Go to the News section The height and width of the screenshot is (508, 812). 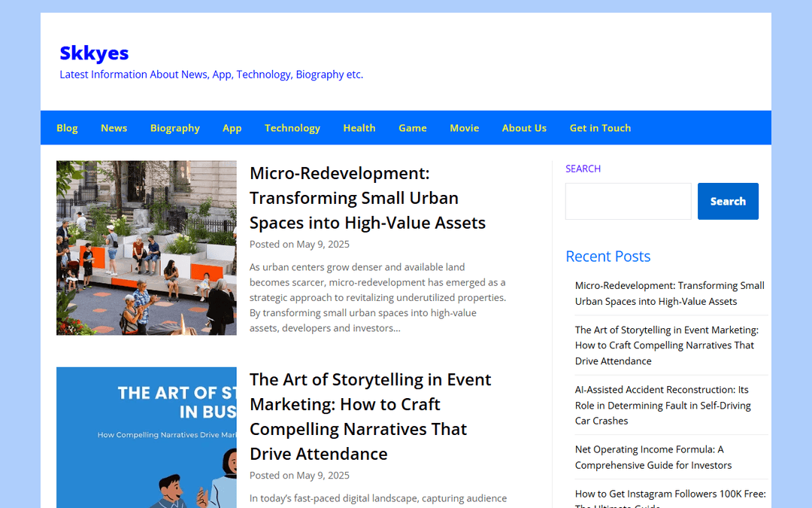click(114, 128)
